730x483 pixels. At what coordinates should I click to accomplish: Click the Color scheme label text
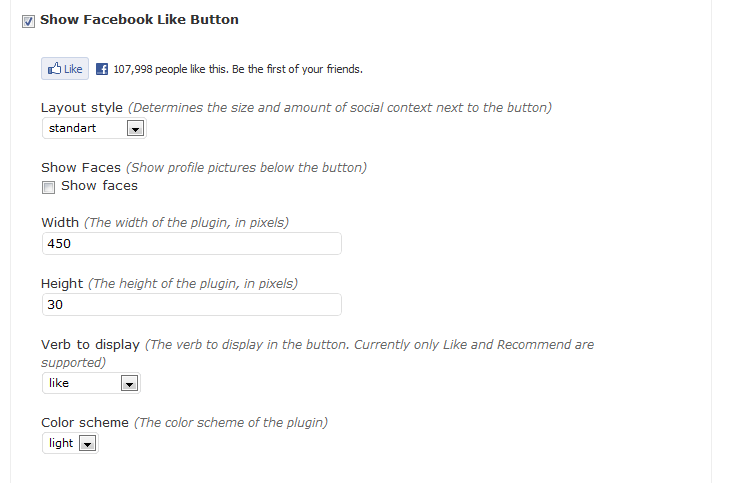[x=85, y=422]
